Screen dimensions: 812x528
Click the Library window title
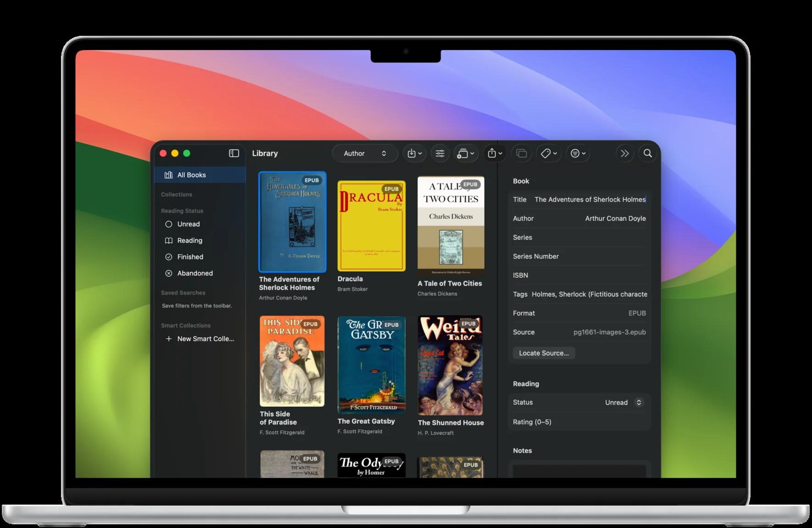coord(265,153)
